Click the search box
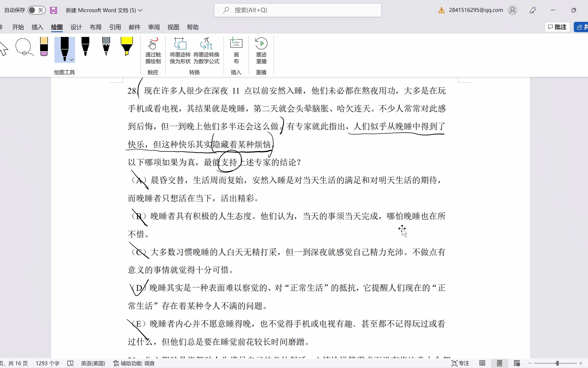The image size is (588, 368). (x=297, y=10)
